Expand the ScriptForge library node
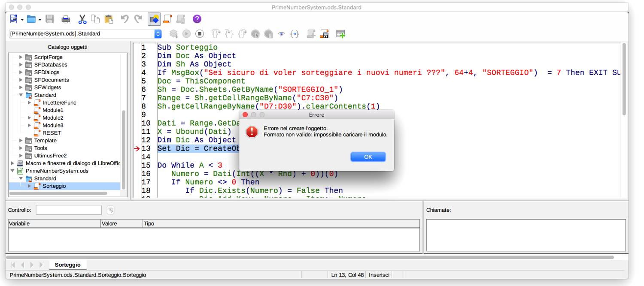Image resolution: width=644 pixels, height=286 pixels. (x=21, y=57)
